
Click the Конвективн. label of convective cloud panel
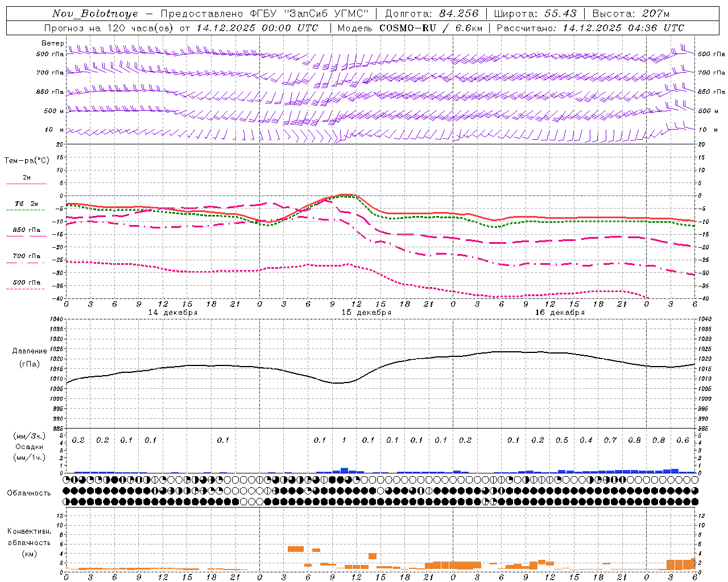29,531
